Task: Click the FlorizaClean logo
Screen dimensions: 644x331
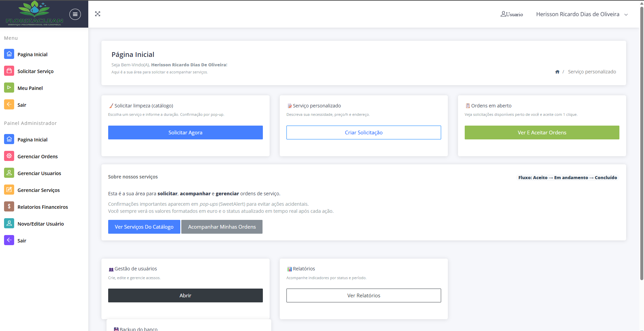Action: tap(34, 13)
